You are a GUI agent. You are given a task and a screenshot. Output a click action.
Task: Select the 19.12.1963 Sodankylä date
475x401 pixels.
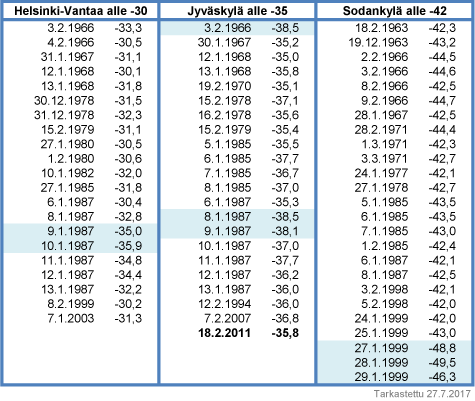(378, 42)
